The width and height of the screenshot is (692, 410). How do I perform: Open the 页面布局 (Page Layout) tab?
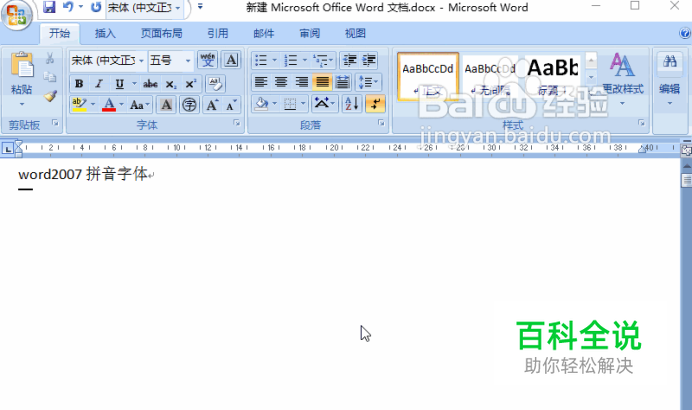(x=162, y=34)
